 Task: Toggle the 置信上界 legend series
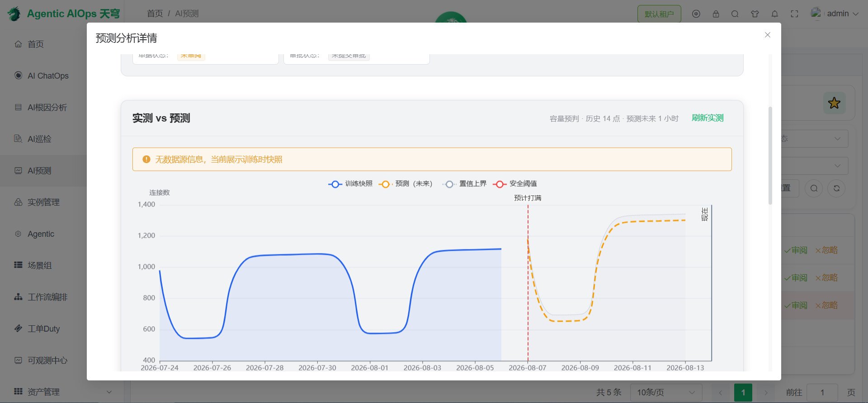[464, 184]
